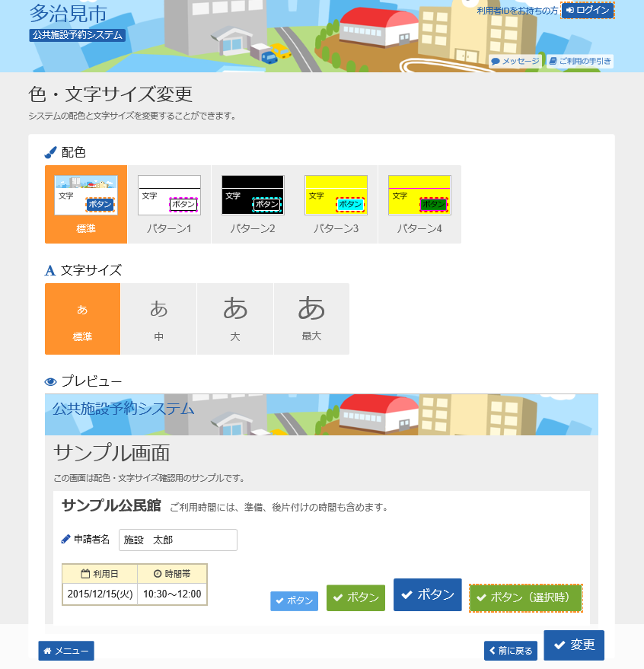This screenshot has height=669, width=644.
Task: Select the 標準 color scheme
Action: click(x=86, y=205)
